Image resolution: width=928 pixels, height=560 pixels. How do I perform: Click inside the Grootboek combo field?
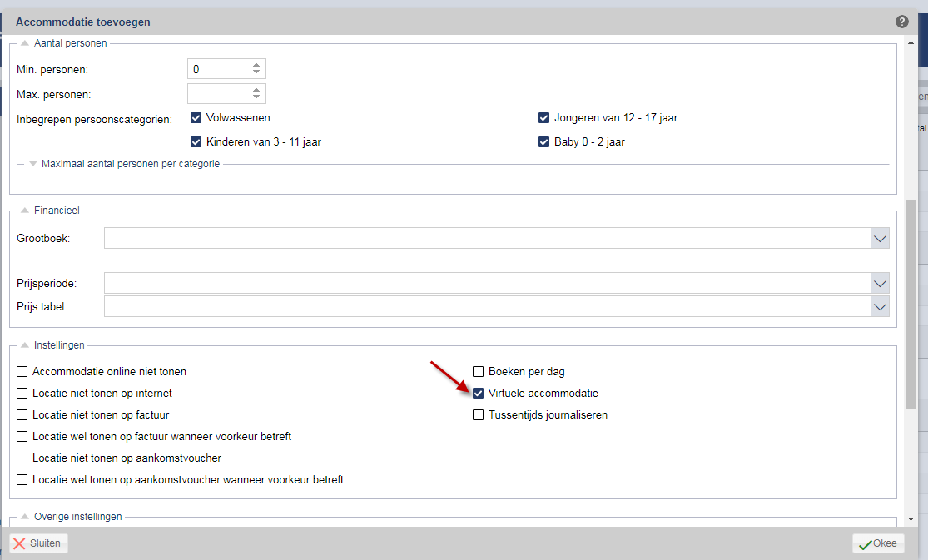pyautogui.click(x=488, y=239)
